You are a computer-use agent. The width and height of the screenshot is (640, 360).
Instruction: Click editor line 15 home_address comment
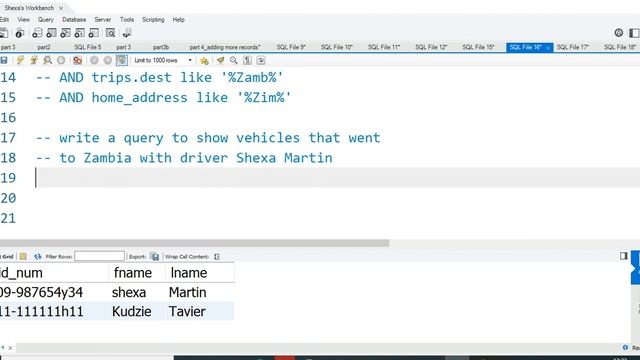(x=163, y=98)
